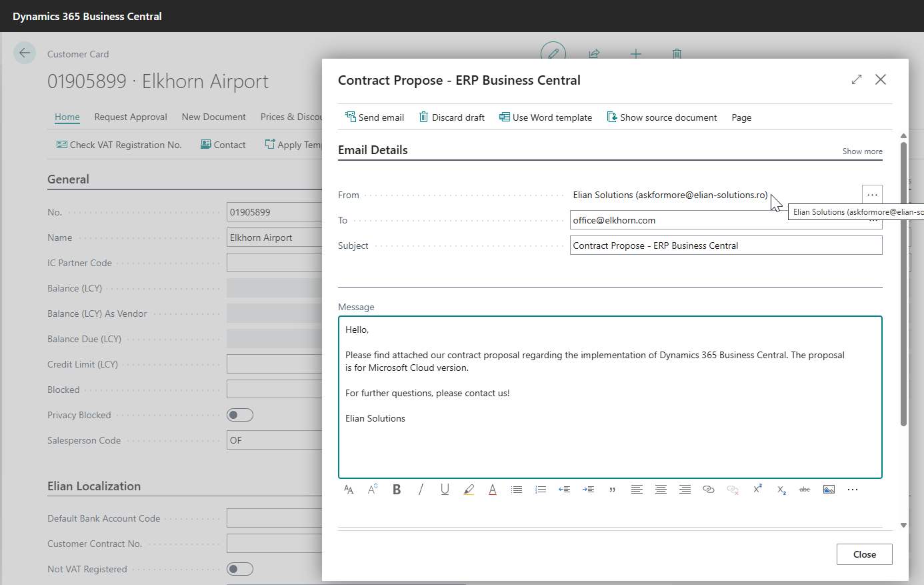Insert a bulleted list
This screenshot has width=924, height=585.
click(517, 490)
